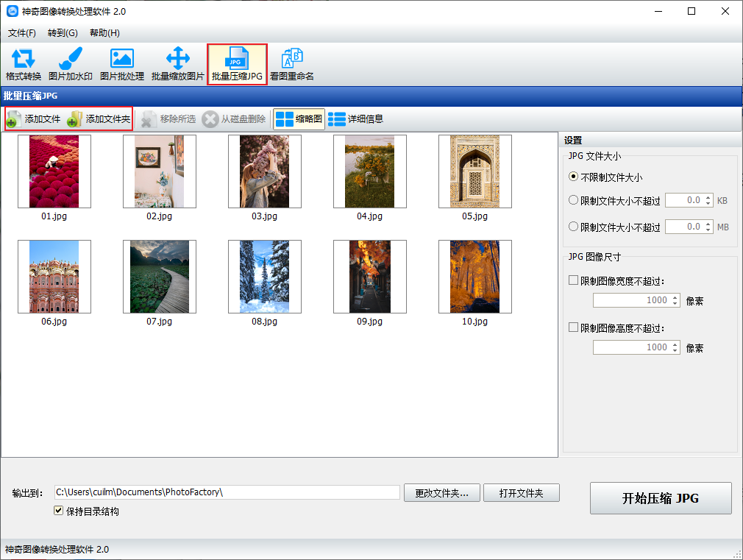Select the 02.jpg thumbnail
The width and height of the screenshot is (743, 560).
[159, 171]
